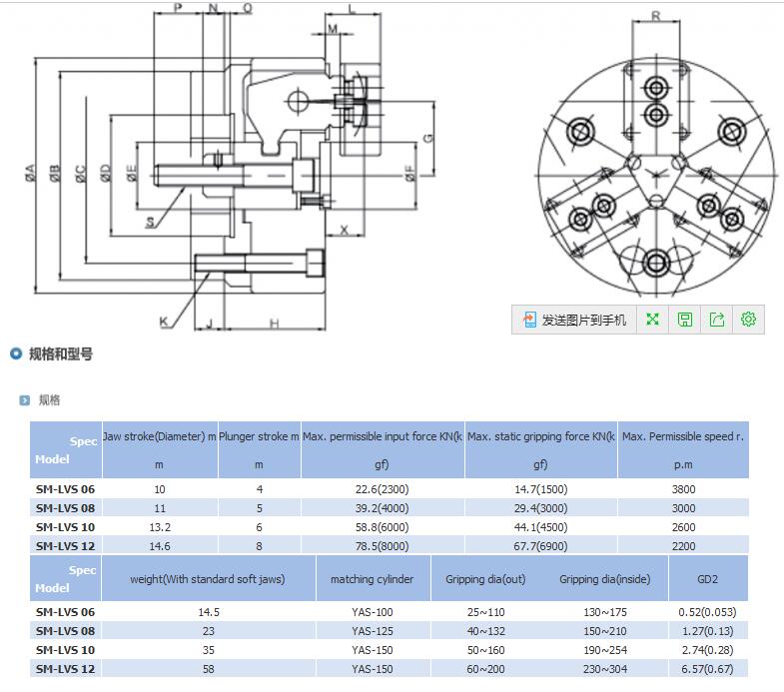Select the 130~175 inside diameter cell
This screenshot has width=784, height=692.
click(605, 612)
